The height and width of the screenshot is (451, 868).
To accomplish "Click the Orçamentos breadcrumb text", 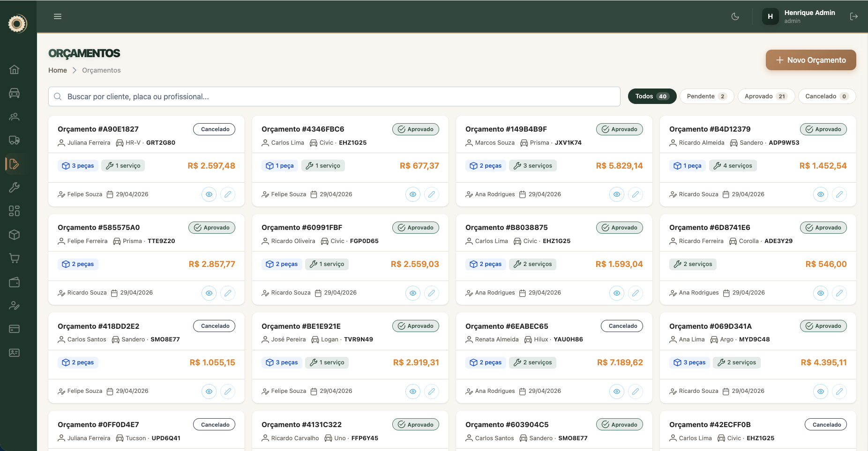I will pos(101,70).
